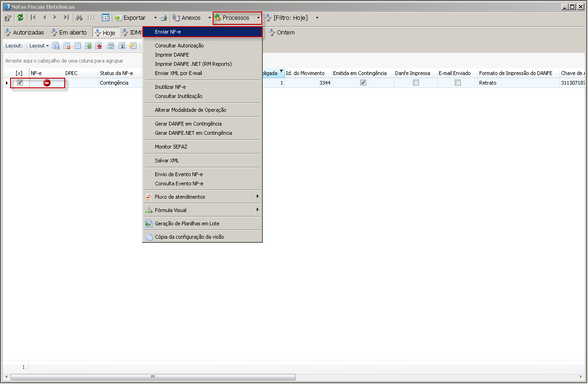Expand the Fluxo de atendimentos submenu
Viewport: 588px width, 384px height.
202,197
